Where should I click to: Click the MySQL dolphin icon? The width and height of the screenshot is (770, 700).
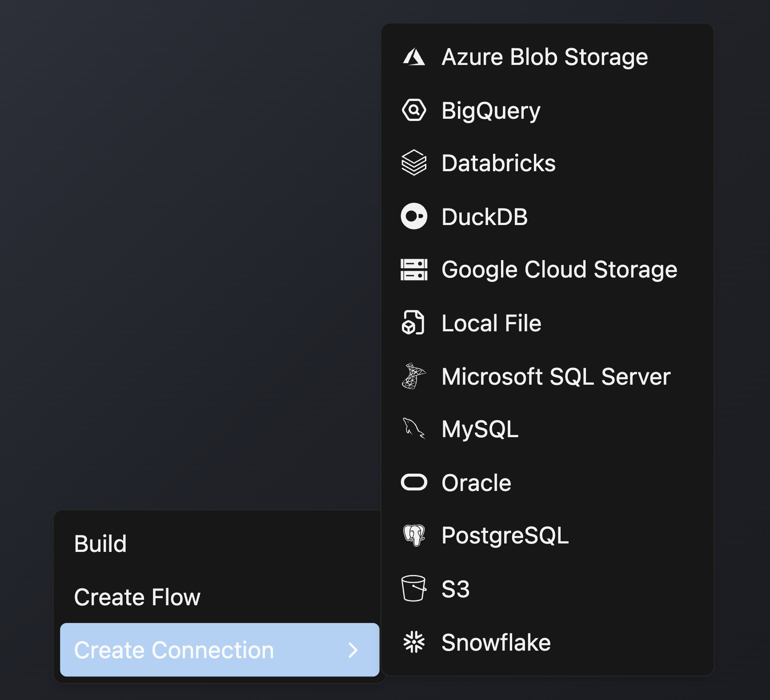pyautogui.click(x=413, y=429)
